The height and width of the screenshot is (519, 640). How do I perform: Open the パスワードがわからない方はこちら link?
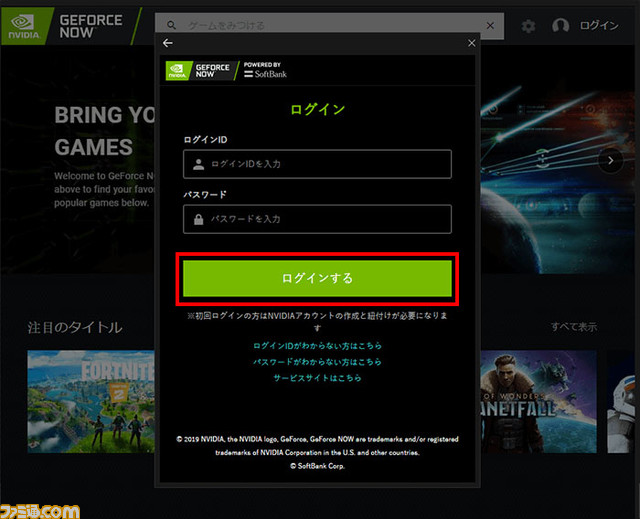coord(317,362)
